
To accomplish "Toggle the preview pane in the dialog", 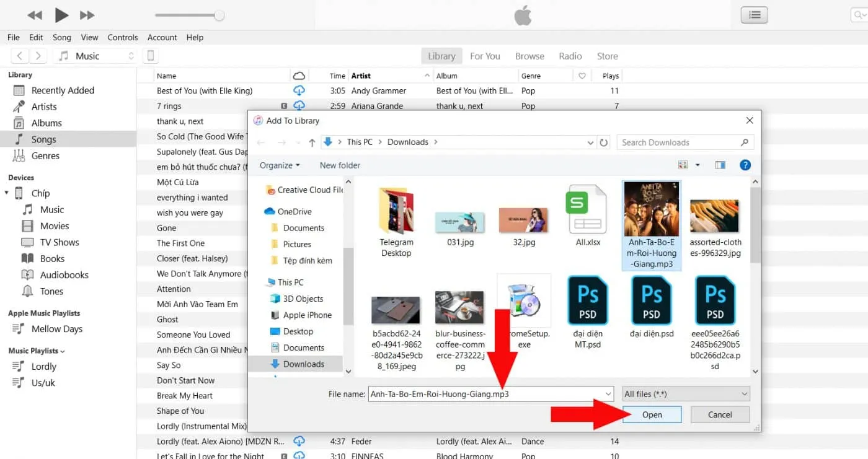I will (720, 165).
